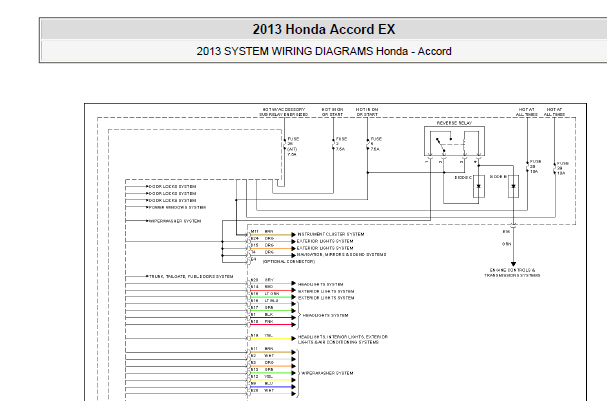This screenshot has width=607, height=401.
Task: Click the WIPER/WASHER SYSTEM label below Power Windows
Action: (x=175, y=221)
